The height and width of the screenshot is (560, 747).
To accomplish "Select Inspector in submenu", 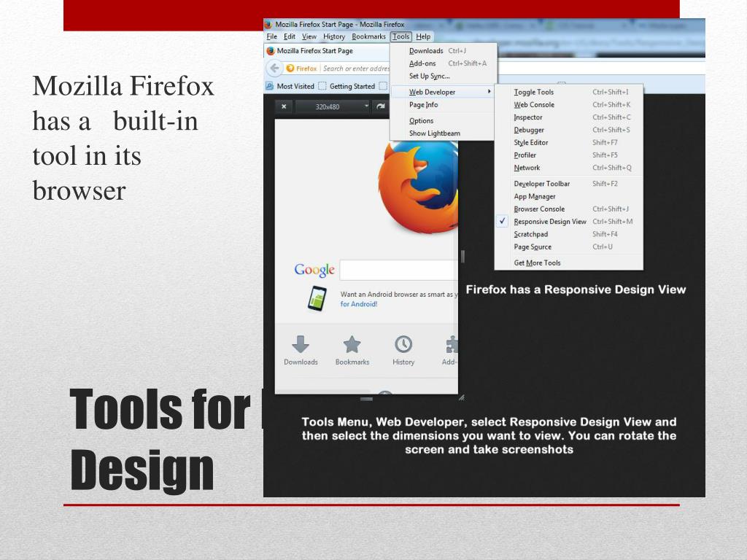I will coord(569,117).
